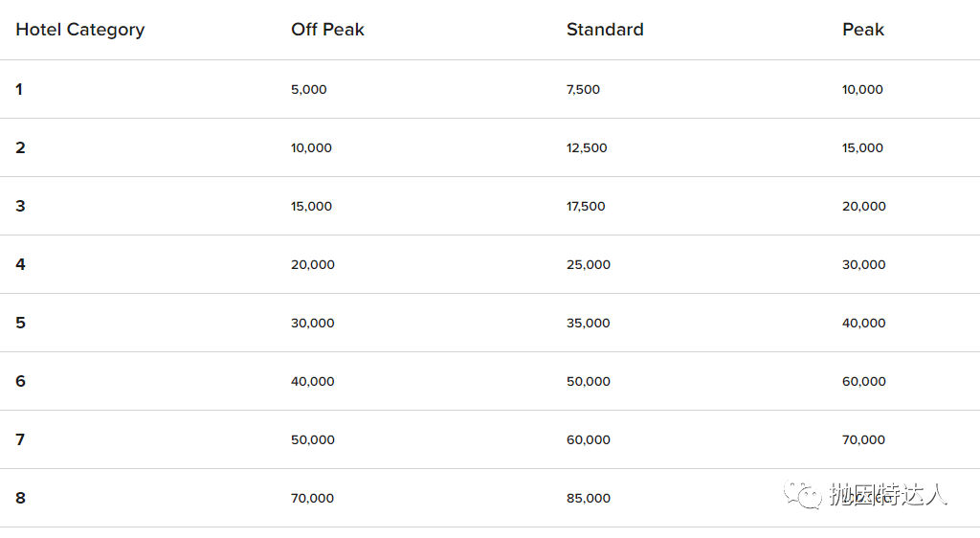Viewport: 980px width, 538px height.
Task: Select category 5 peak value 40,000
Action: coord(864,323)
